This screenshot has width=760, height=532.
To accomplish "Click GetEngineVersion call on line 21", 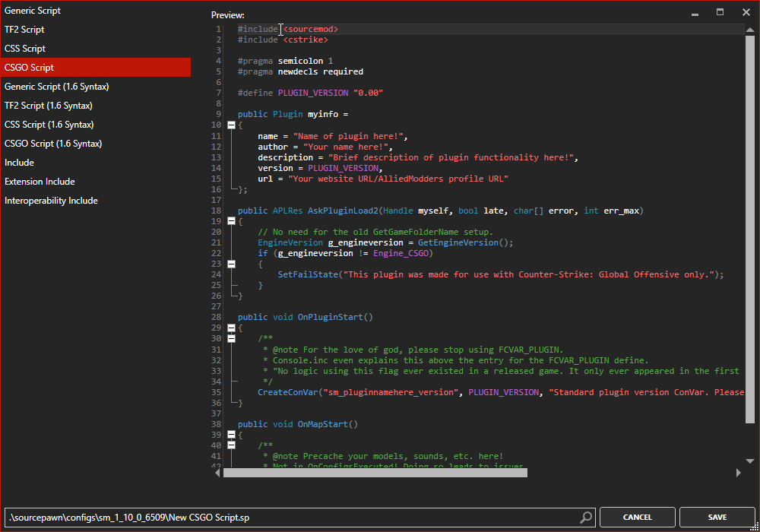I will (458, 242).
